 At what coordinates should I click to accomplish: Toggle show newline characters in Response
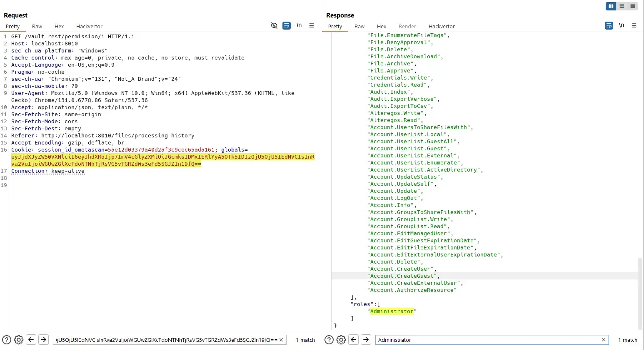pos(622,25)
